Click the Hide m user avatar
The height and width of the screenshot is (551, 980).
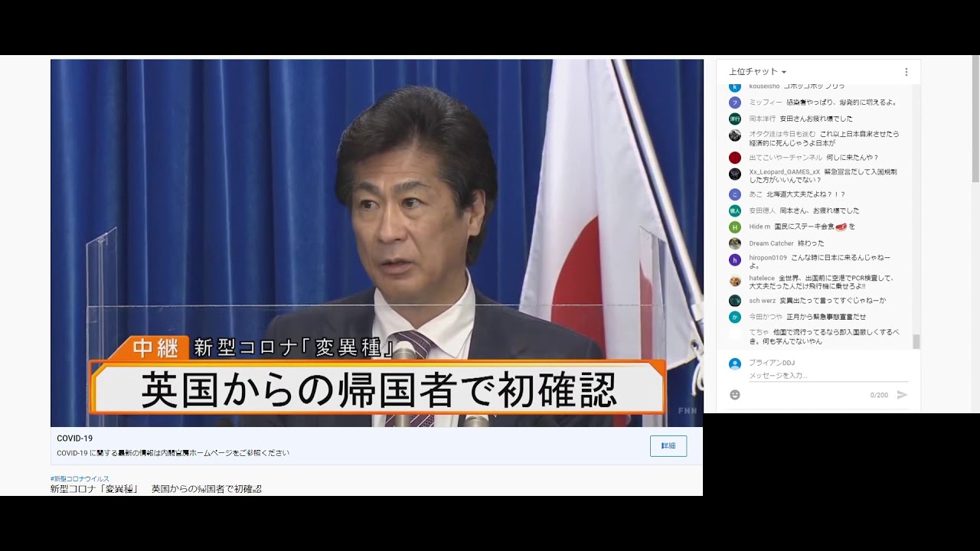point(734,227)
